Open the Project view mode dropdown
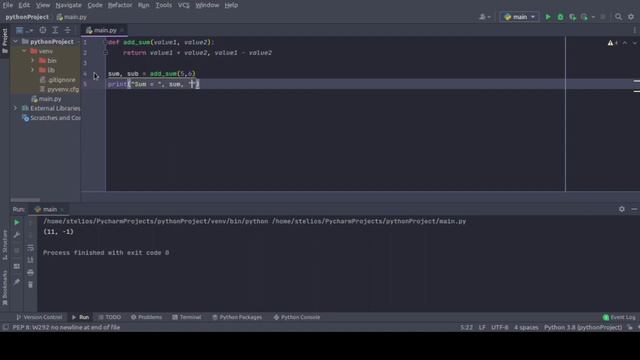 pos(24,30)
